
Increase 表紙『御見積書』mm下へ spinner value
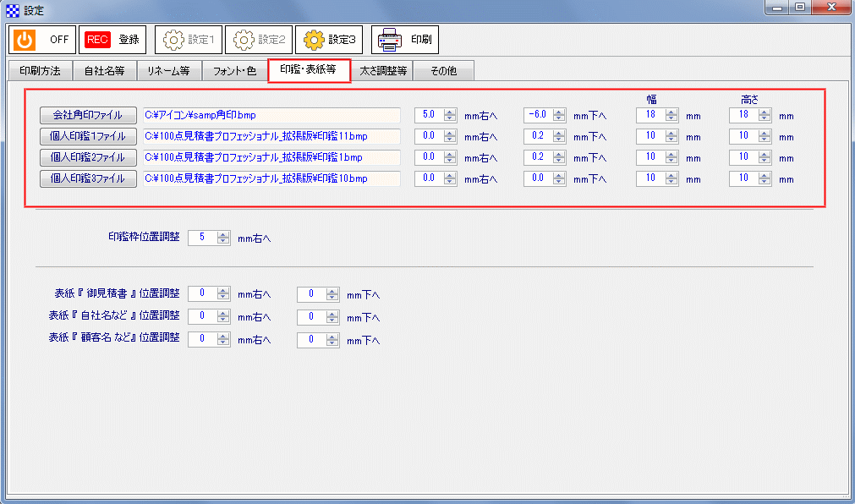pyautogui.click(x=333, y=290)
